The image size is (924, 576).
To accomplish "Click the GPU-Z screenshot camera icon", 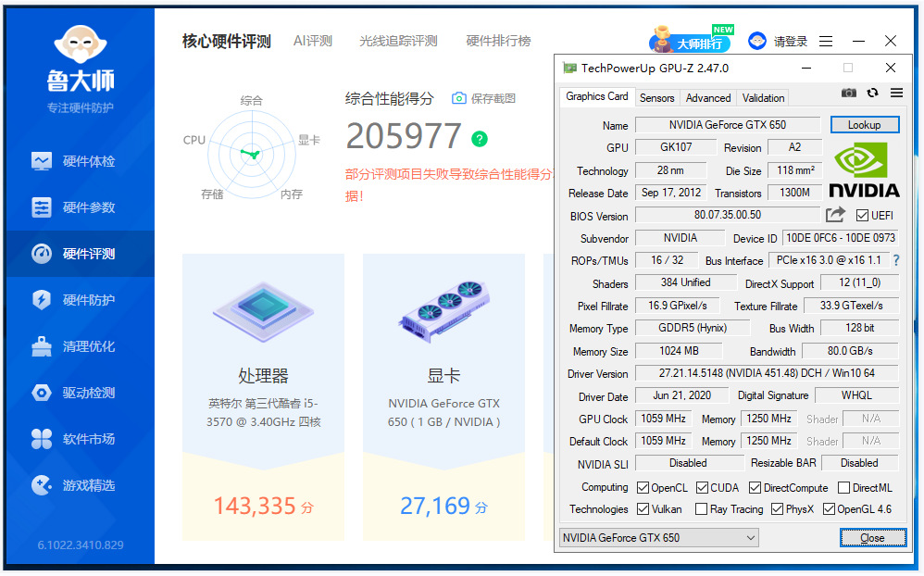I will click(x=848, y=93).
